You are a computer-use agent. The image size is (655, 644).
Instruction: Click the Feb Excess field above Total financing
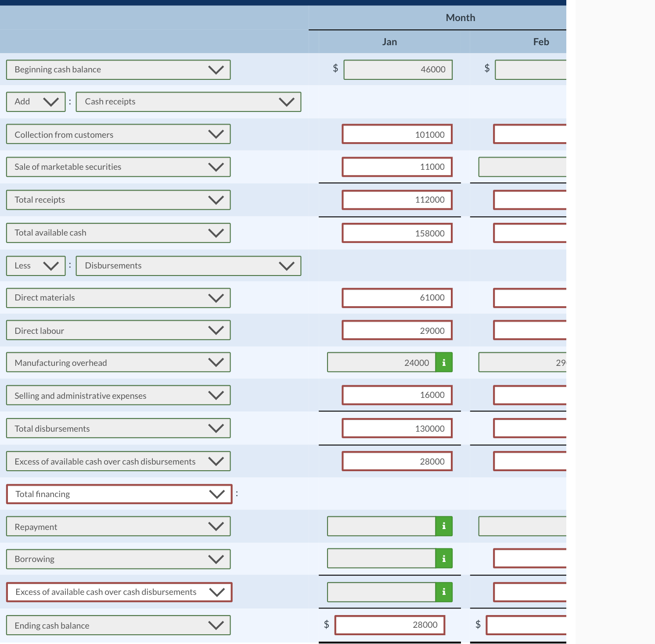530,461
